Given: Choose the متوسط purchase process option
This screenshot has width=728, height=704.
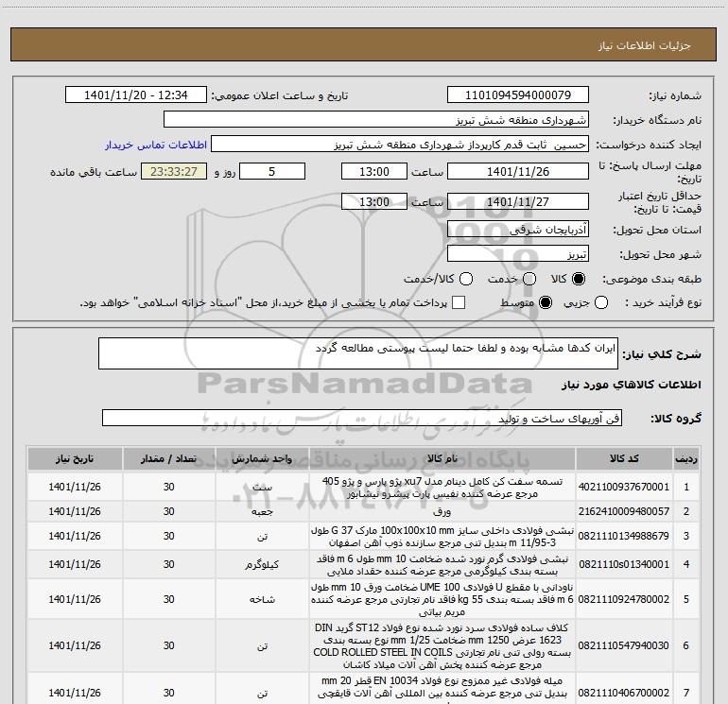Looking at the screenshot, I should (x=546, y=303).
